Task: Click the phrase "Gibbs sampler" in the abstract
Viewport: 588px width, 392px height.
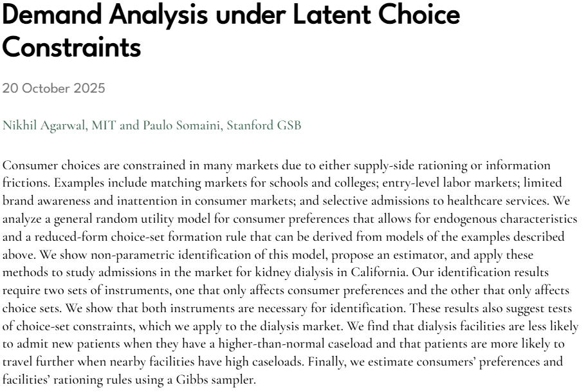Action: pos(219,379)
